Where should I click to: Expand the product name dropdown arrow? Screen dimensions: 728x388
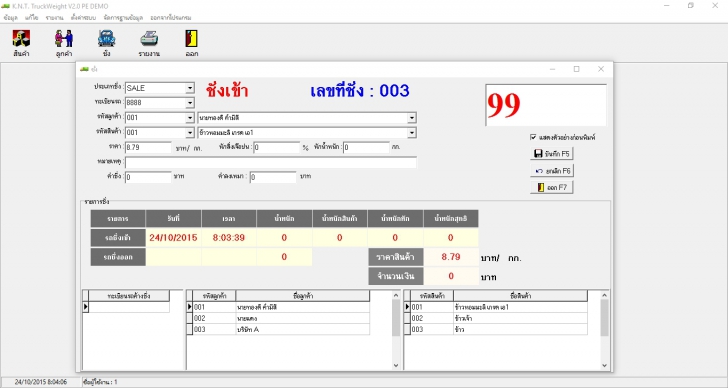[x=412, y=133]
